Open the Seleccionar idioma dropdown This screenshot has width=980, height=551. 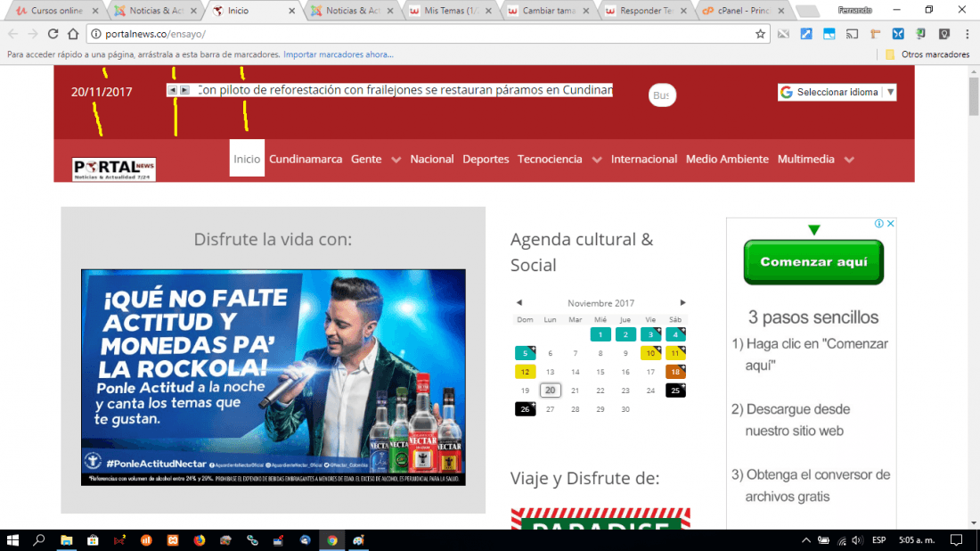click(837, 92)
